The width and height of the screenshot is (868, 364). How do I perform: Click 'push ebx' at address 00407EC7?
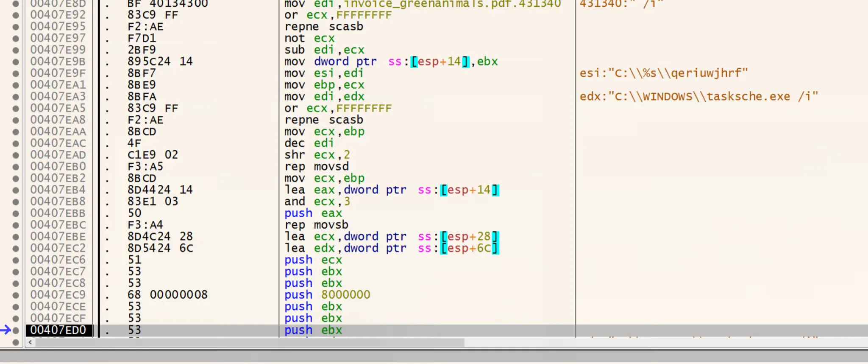[x=313, y=272]
